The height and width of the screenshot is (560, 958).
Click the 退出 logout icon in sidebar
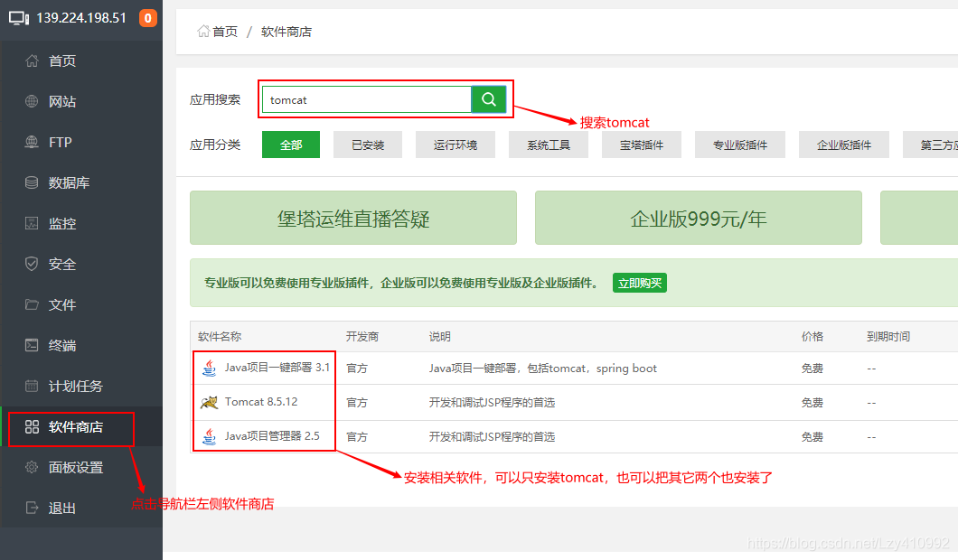click(x=32, y=508)
